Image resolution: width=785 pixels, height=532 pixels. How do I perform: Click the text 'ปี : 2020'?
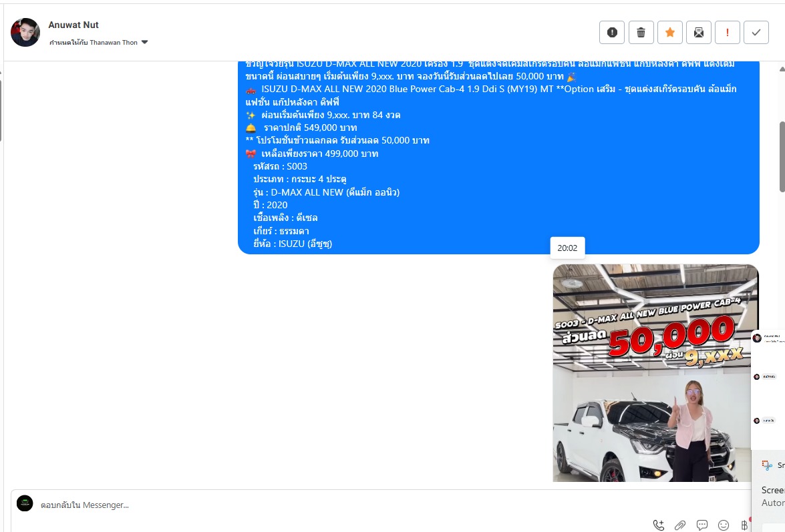(x=271, y=205)
